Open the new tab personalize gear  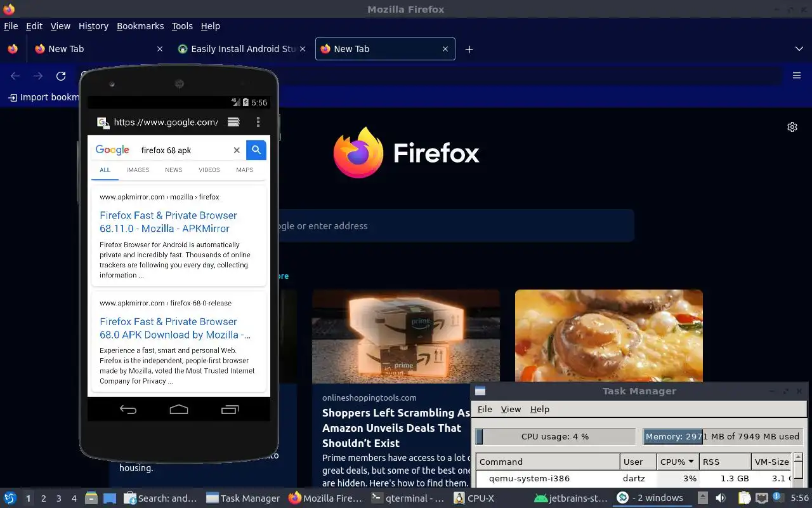coord(792,127)
